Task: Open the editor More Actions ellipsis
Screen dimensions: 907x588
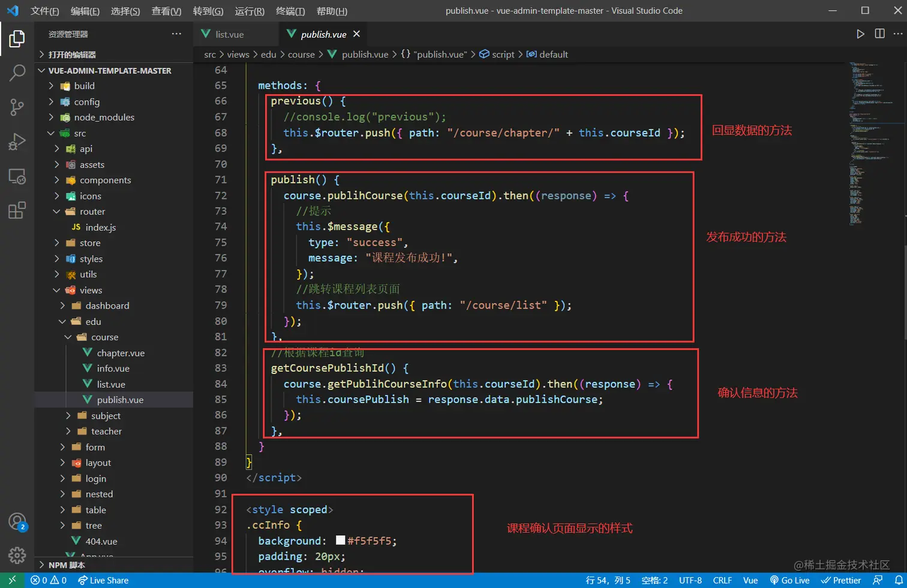Action: 897,34
